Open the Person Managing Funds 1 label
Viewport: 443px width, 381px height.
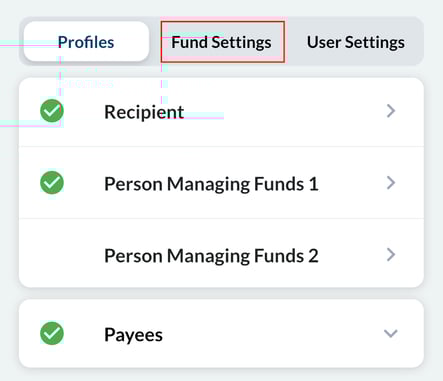tap(211, 184)
